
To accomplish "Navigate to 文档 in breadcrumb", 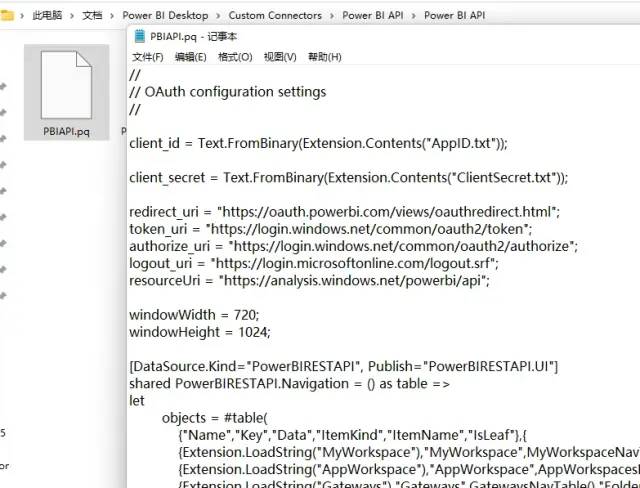I will click(92, 16).
